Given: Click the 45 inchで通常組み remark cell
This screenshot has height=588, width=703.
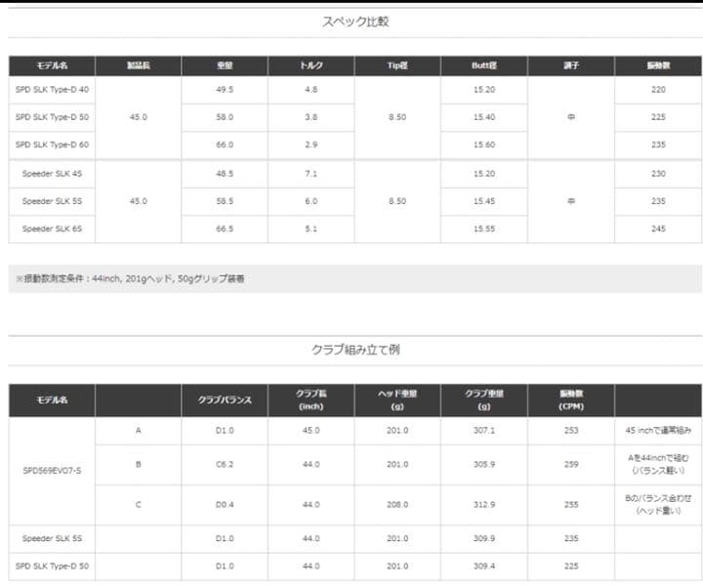Looking at the screenshot, I should pos(658,429).
